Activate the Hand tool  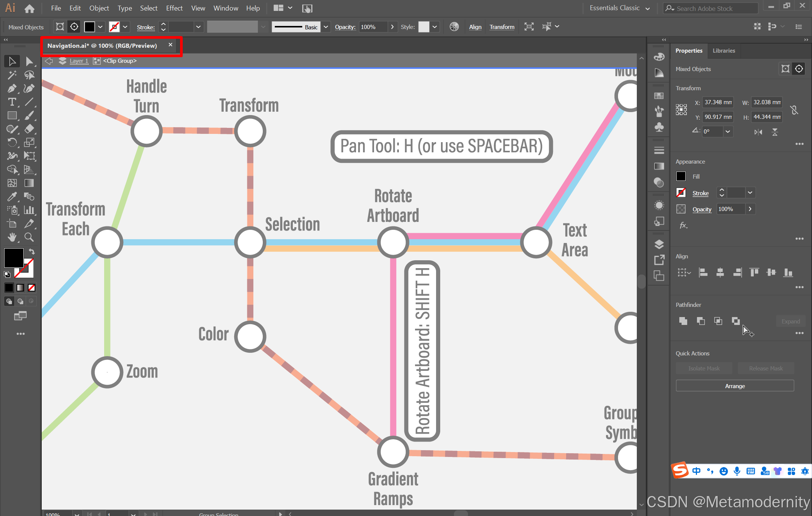[x=12, y=237]
